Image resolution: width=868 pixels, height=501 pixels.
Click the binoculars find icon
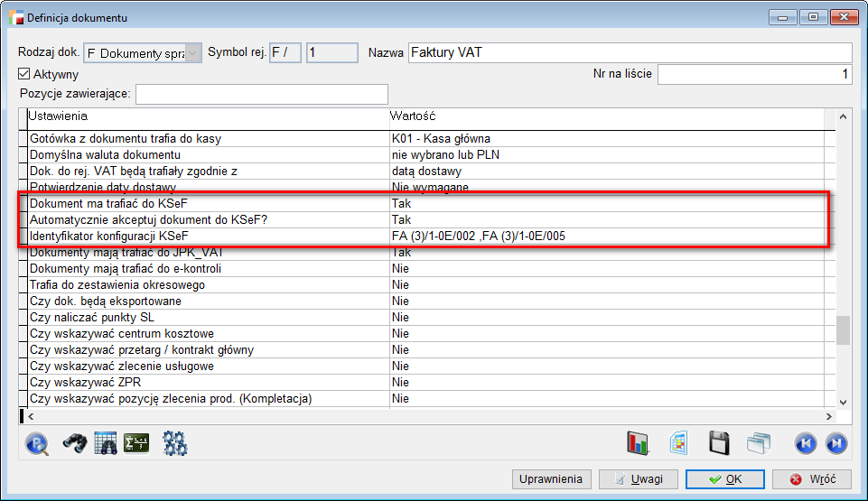point(74,443)
